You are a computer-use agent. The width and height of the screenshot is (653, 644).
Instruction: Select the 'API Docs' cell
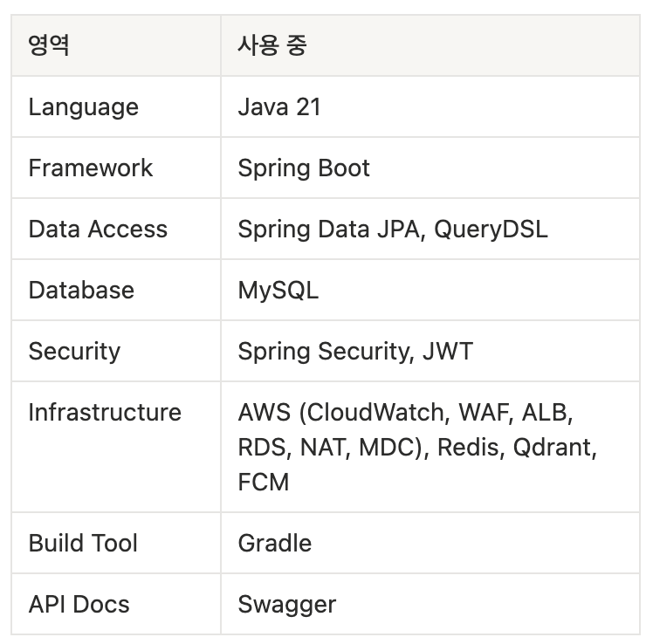[116, 604]
